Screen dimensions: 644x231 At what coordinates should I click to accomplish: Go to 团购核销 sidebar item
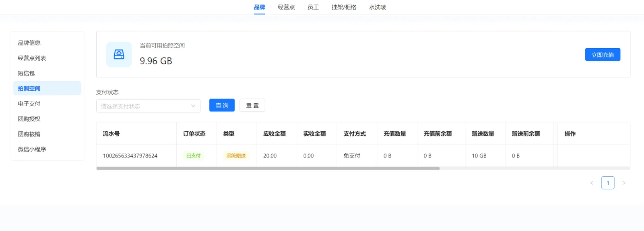pos(47,134)
